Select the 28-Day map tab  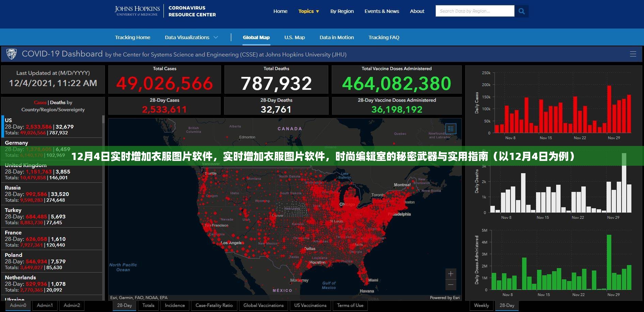125,306
